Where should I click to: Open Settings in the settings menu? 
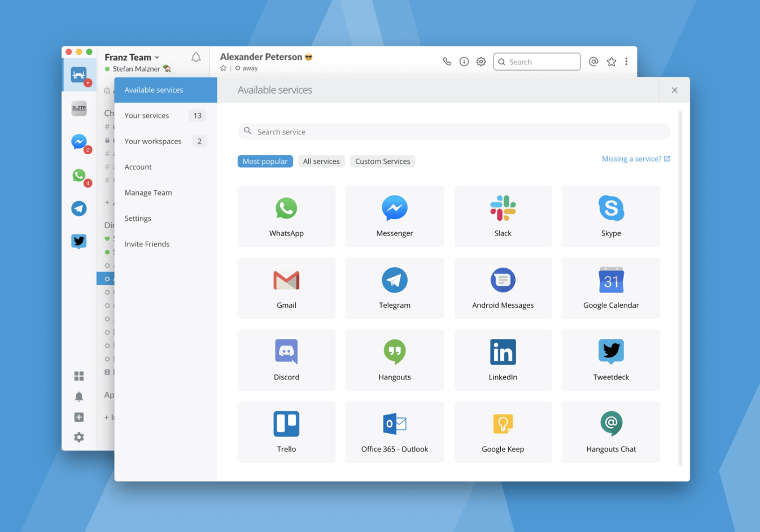click(x=166, y=219)
